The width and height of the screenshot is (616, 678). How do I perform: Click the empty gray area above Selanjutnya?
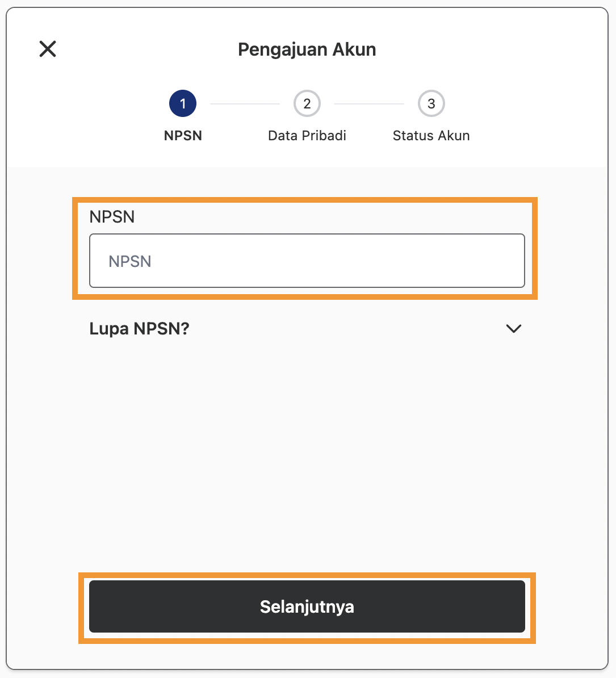pyautogui.click(x=307, y=454)
